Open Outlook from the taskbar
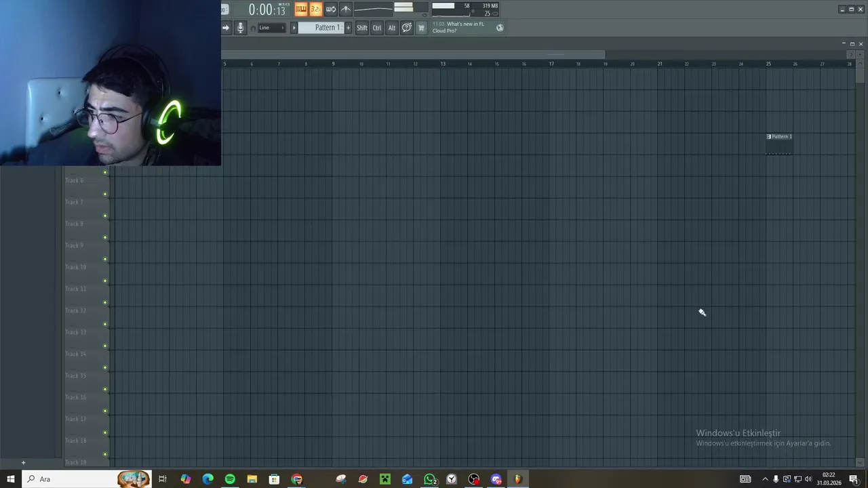This screenshot has width=868, height=488. pyautogui.click(x=407, y=479)
